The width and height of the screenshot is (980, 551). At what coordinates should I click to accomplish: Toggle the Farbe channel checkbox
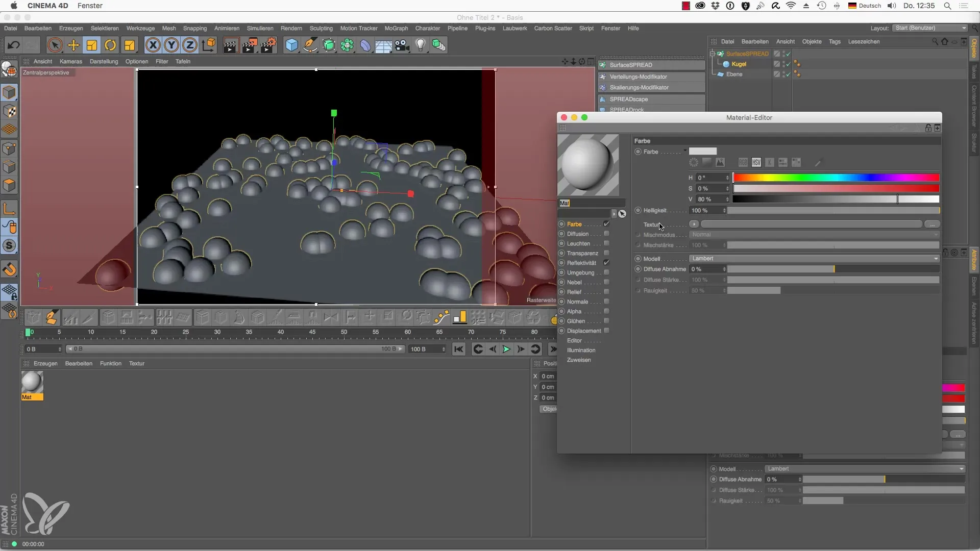(606, 224)
